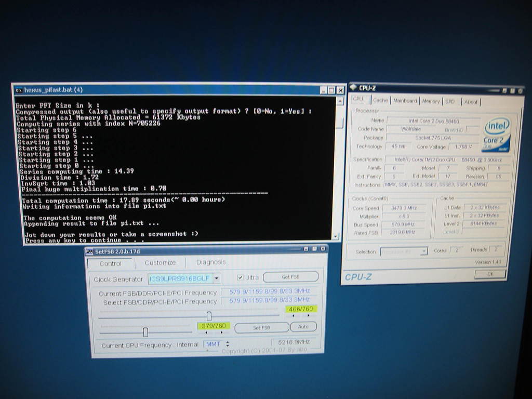Click the Set FSB button

click(x=262, y=328)
